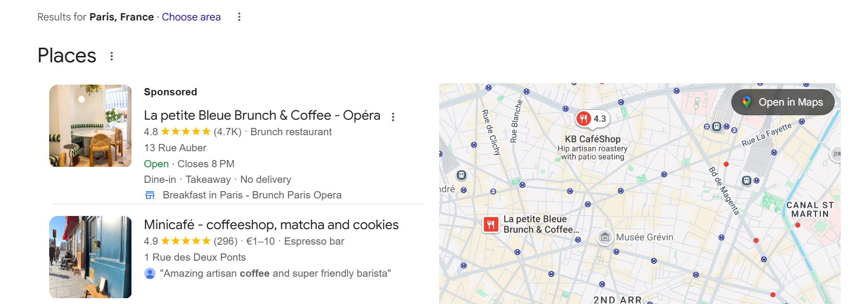The width and height of the screenshot is (868, 304).
Task: Click the Minicafé 296 reviews count
Action: tap(225, 241)
